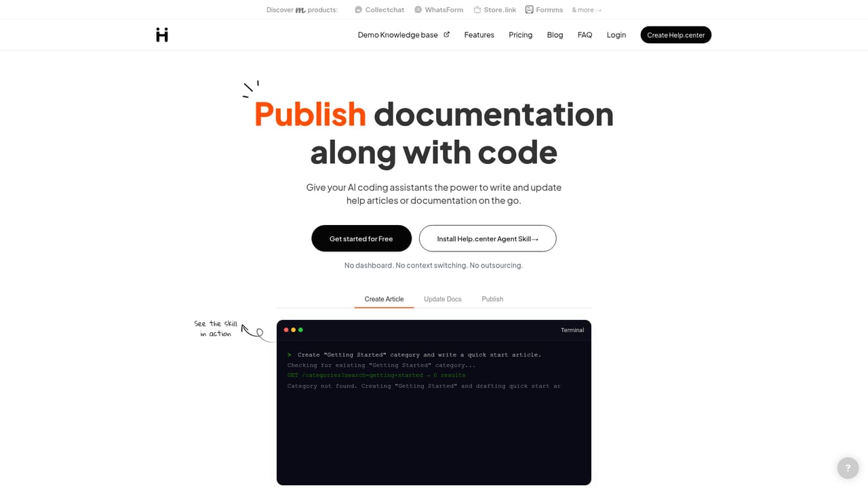Click the Store.link basket icon
The width and height of the screenshot is (868, 488).
(x=477, y=9)
